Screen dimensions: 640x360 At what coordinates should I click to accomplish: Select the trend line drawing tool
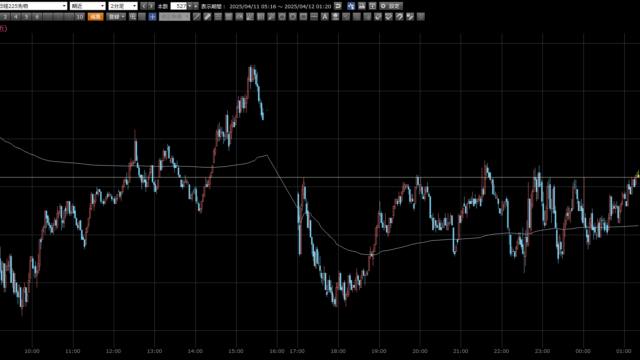click(x=197, y=17)
